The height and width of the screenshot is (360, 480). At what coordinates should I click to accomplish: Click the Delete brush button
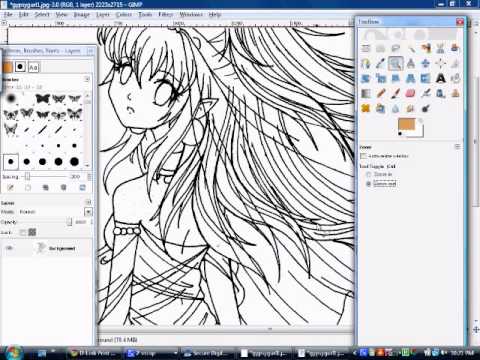tap(64, 188)
